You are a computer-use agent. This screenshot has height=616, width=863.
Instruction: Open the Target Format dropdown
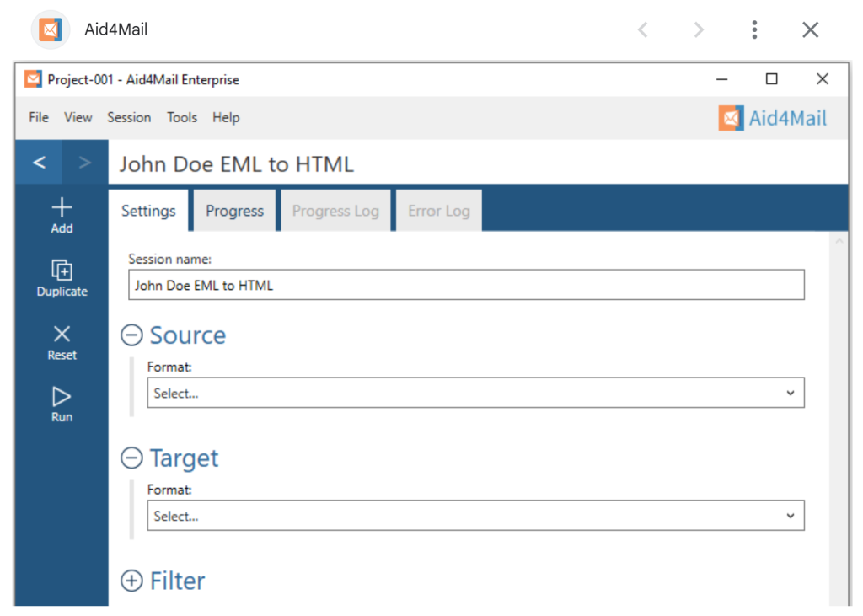[x=475, y=515]
